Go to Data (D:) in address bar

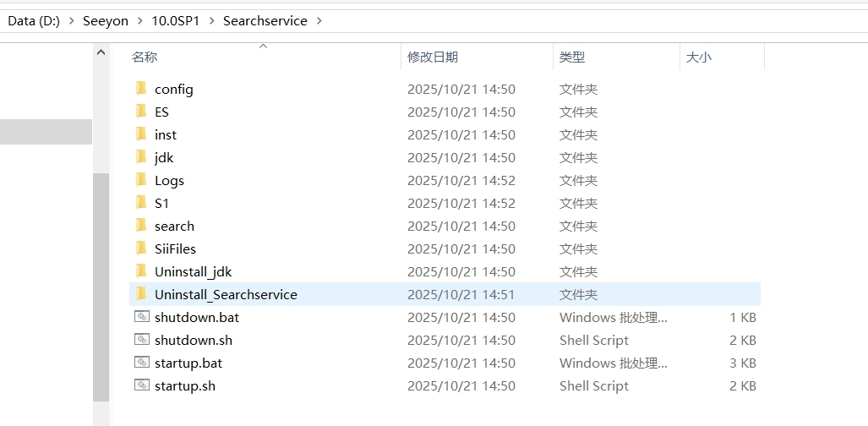[34, 21]
